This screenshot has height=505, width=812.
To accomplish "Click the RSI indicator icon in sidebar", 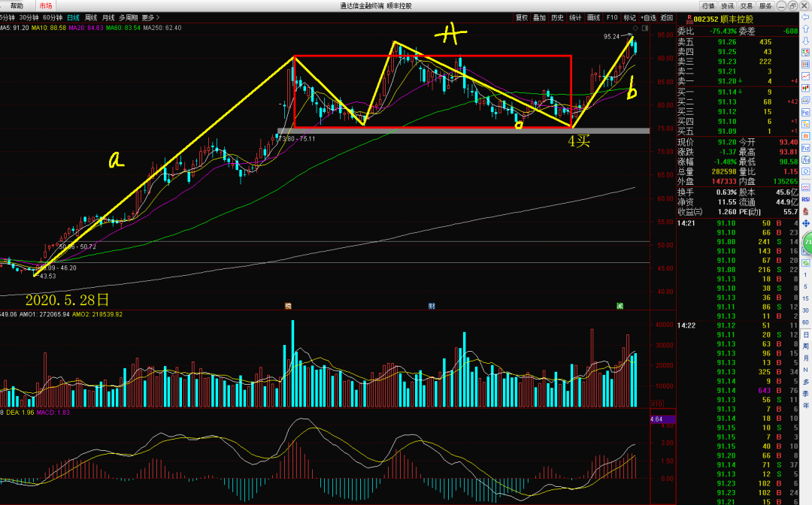I will [806, 199].
